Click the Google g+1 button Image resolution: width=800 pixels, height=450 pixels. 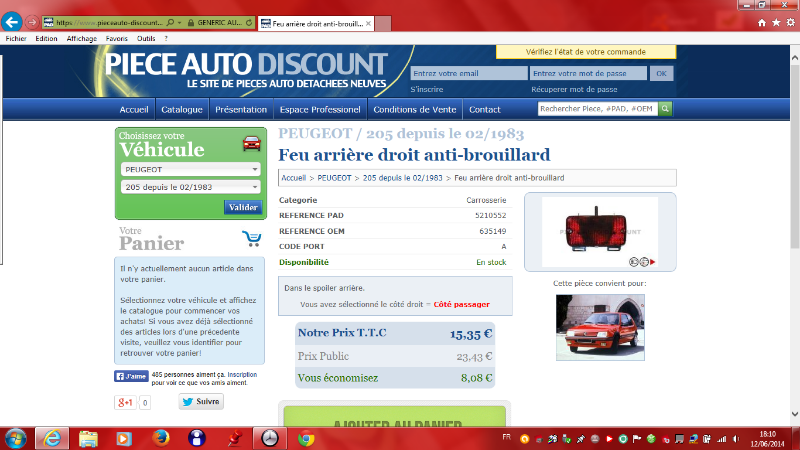point(126,403)
